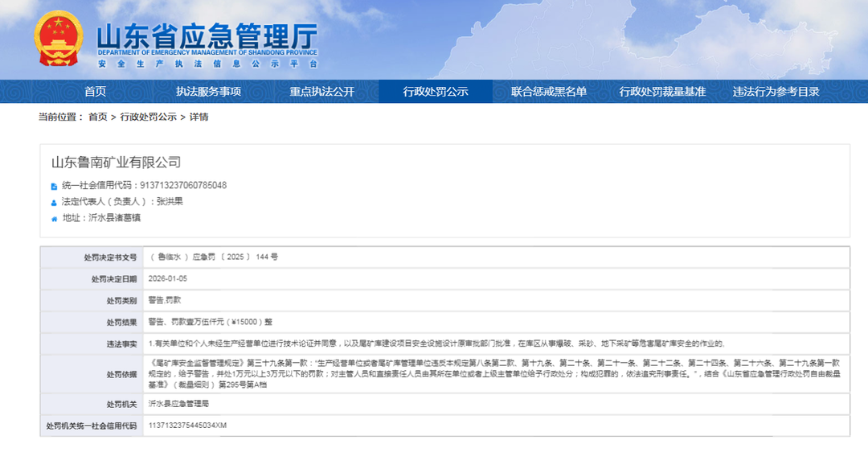Click the 处罚决定书文号 value cell
Image resolution: width=868 pixels, height=465 pixels.
[x=213, y=257]
